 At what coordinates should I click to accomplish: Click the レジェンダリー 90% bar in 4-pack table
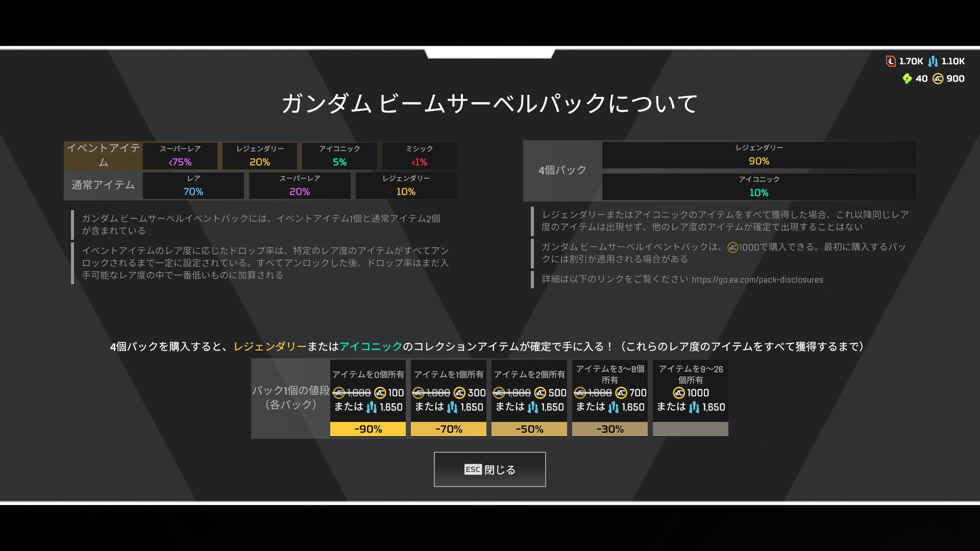pyautogui.click(x=758, y=155)
